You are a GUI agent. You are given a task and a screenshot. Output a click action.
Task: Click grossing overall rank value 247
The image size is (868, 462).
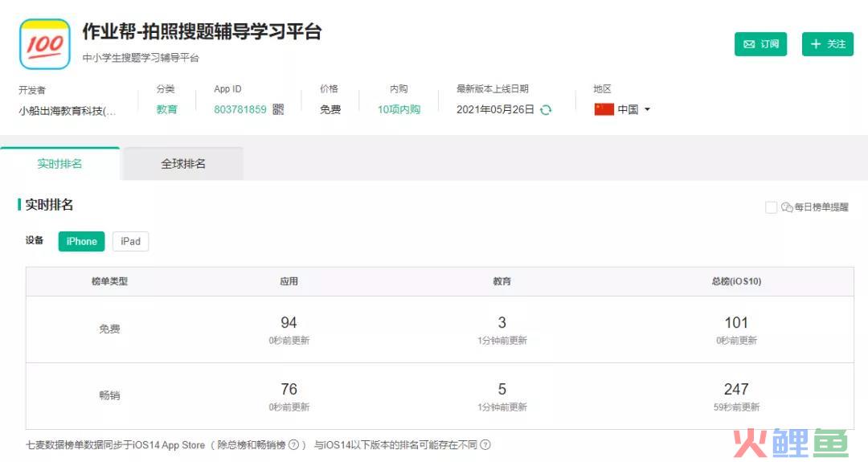click(736, 389)
